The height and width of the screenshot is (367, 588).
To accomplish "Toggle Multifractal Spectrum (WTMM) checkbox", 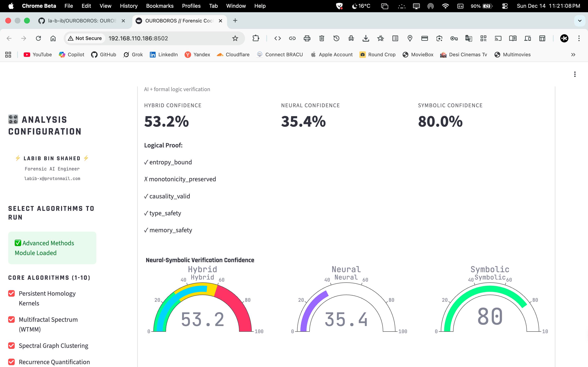I will coord(11,319).
